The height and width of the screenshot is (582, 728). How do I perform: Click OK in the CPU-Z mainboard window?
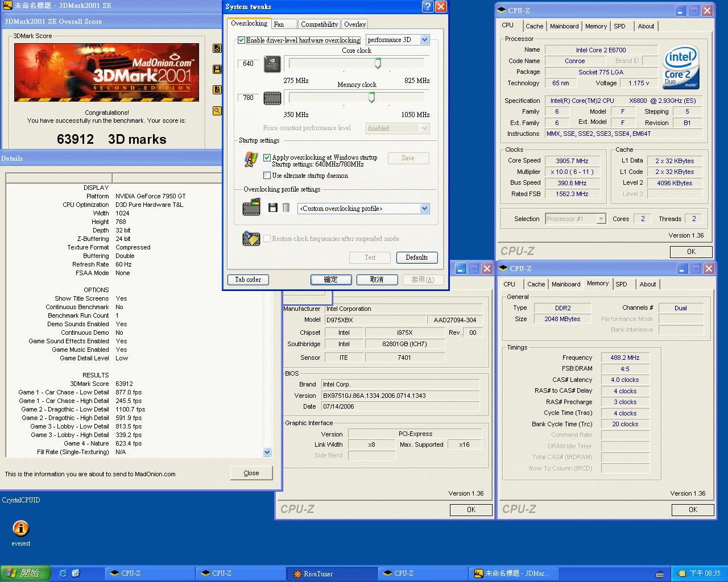pyautogui.click(x=471, y=510)
